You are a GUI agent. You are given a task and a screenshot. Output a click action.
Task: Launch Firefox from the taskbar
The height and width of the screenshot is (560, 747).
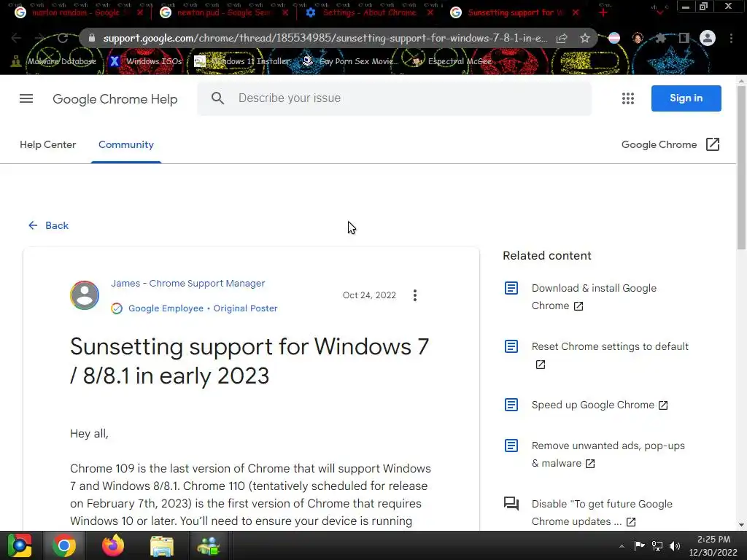(x=113, y=545)
